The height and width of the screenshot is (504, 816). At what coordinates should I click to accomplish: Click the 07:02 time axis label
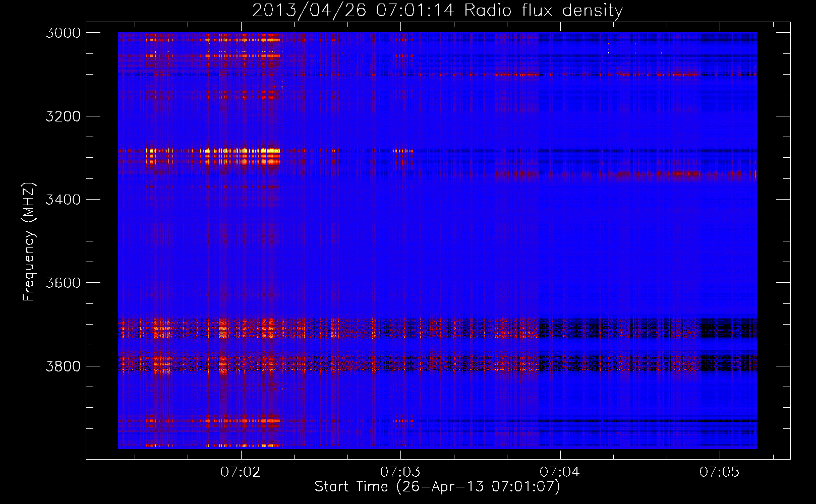click(241, 472)
